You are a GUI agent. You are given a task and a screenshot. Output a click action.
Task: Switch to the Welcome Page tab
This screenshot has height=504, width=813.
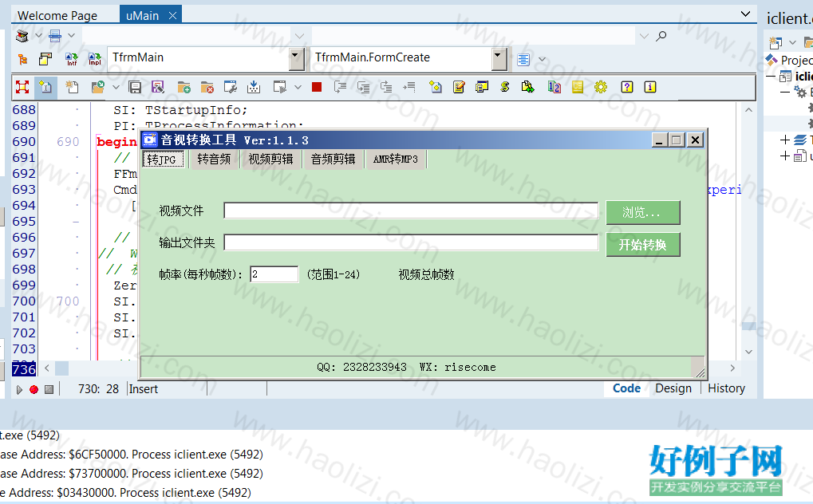coord(57,16)
